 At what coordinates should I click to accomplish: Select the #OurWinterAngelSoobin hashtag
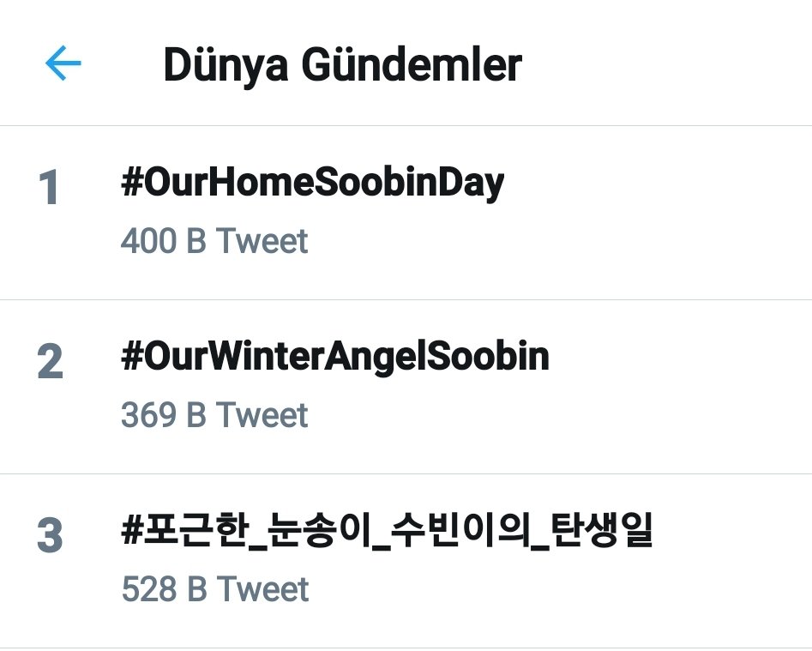334,356
